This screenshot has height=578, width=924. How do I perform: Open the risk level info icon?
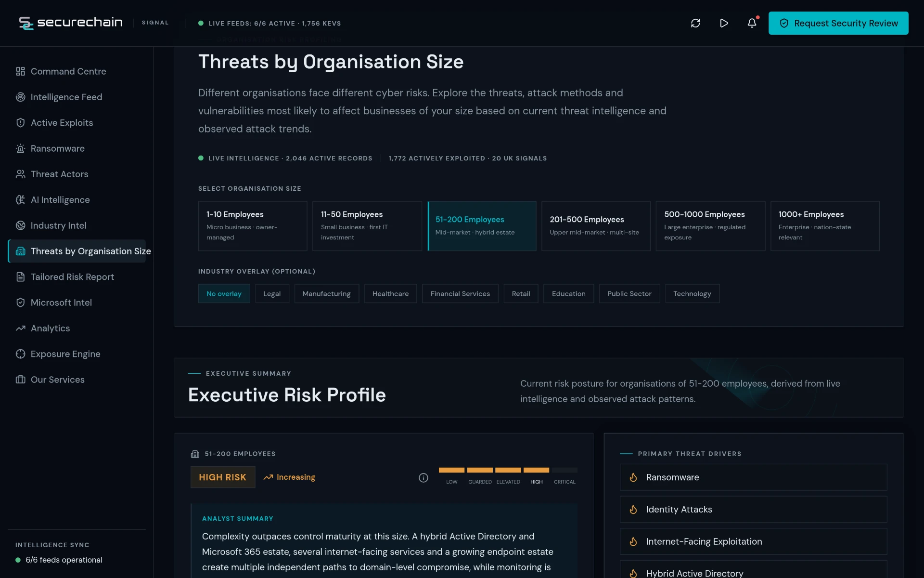423,477
